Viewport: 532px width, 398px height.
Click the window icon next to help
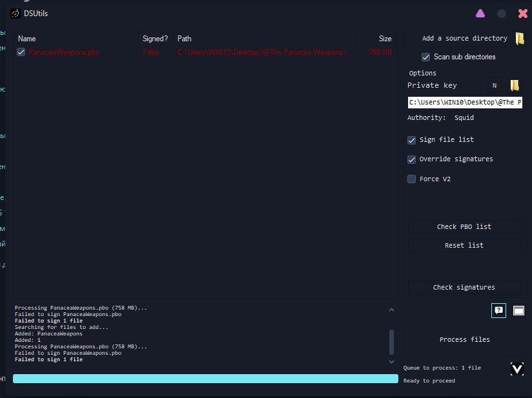(x=518, y=310)
